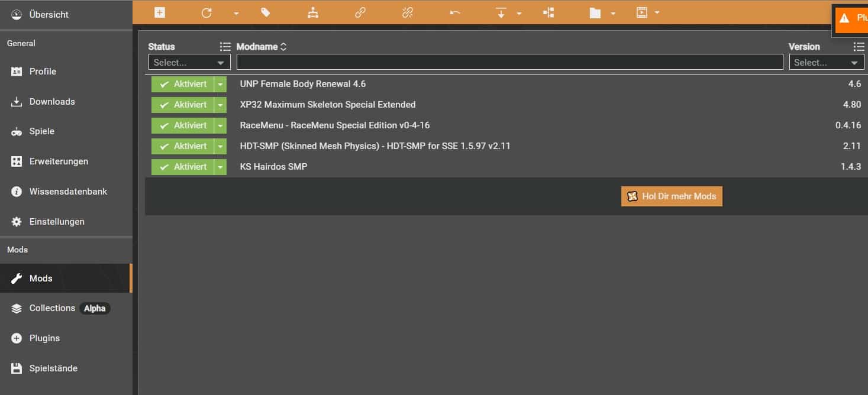Click the tag icon in the toolbar
The width and height of the screenshot is (868, 395).
point(266,12)
